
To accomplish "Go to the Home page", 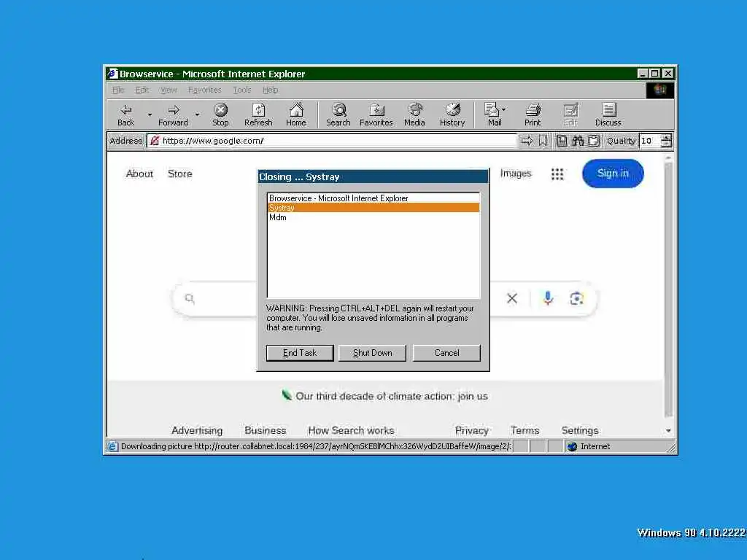I will pyautogui.click(x=296, y=115).
